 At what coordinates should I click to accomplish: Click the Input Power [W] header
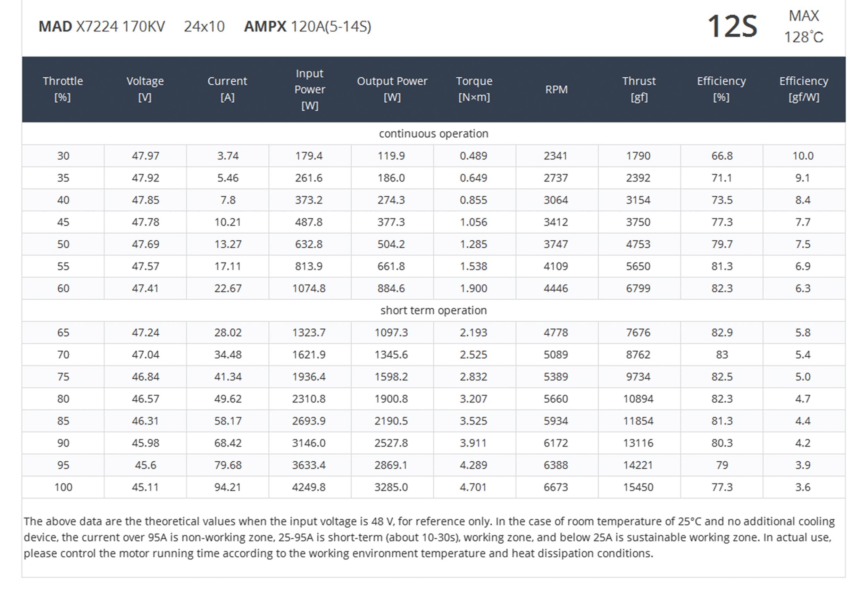point(310,89)
